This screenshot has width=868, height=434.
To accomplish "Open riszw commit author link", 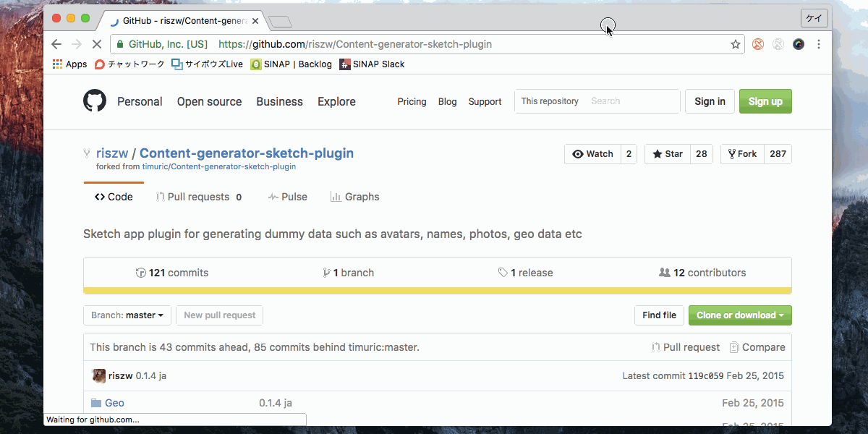I will point(122,376).
